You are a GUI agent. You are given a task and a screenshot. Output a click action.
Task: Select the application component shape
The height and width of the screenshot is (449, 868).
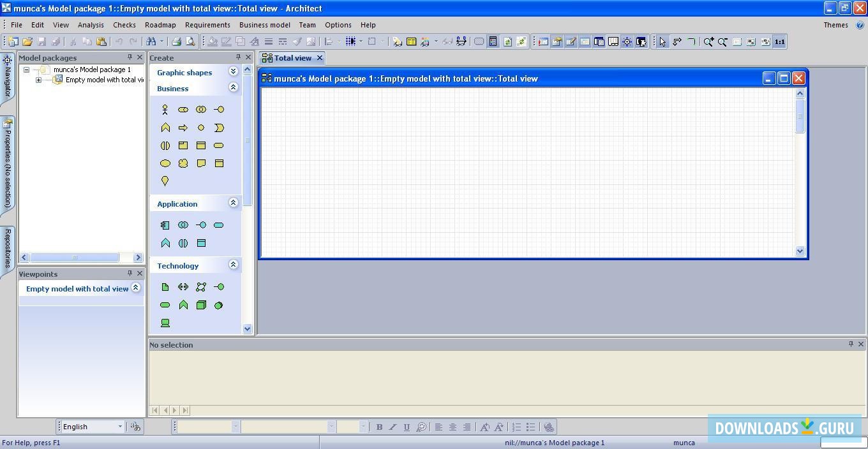[x=165, y=225]
